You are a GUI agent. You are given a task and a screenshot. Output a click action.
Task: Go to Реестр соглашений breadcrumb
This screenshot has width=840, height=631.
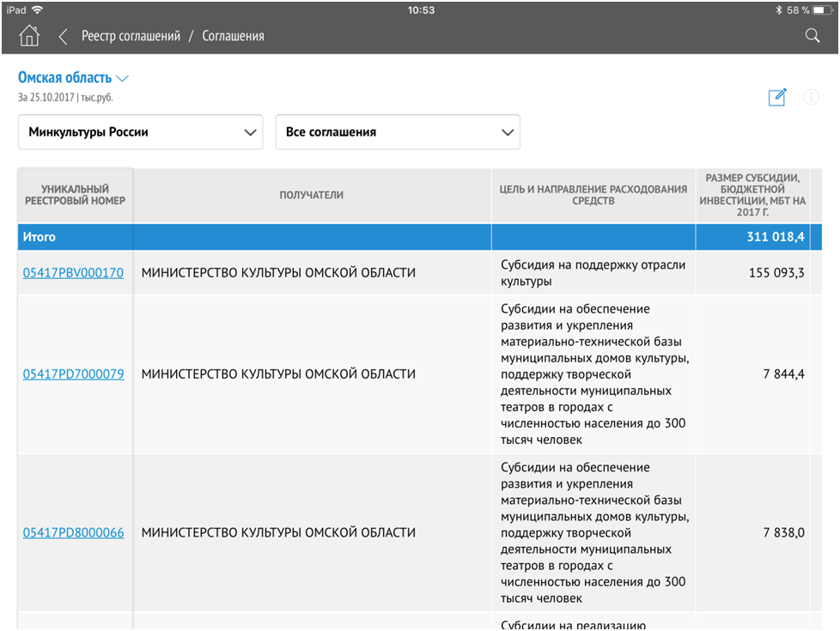tap(131, 36)
